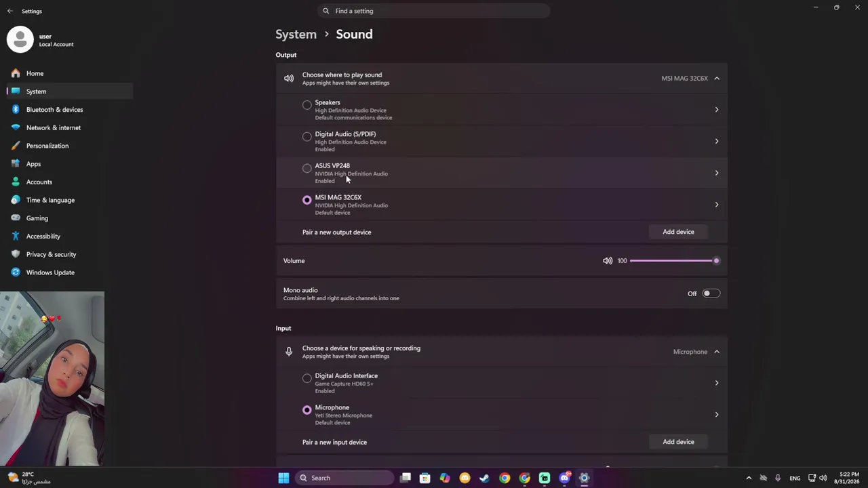Open MSI MAG 32C6X properties arrow

pyautogui.click(x=717, y=205)
